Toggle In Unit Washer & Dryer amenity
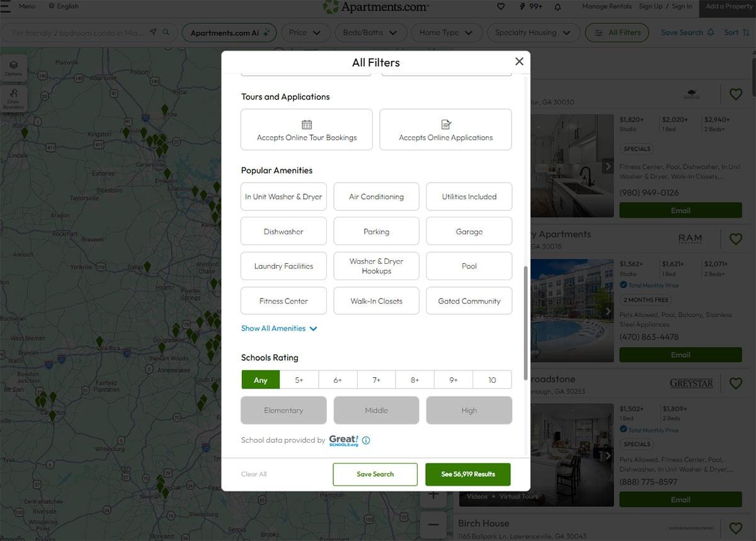 [283, 196]
